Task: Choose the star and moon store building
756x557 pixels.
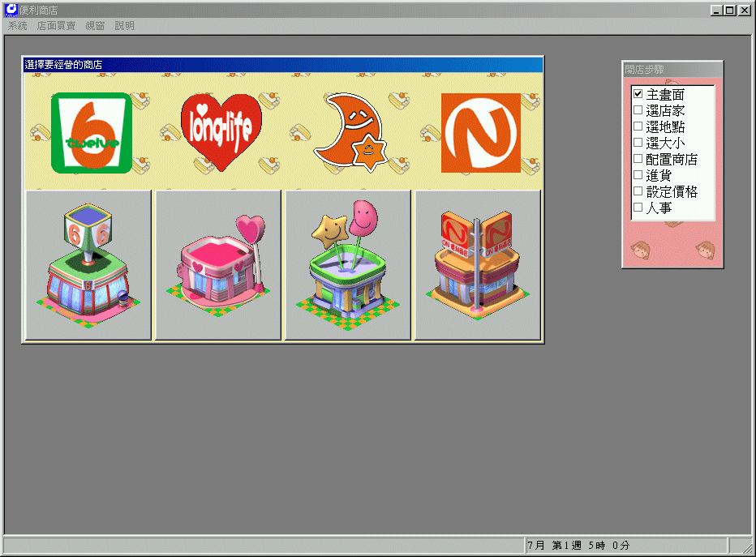Action: click(348, 264)
